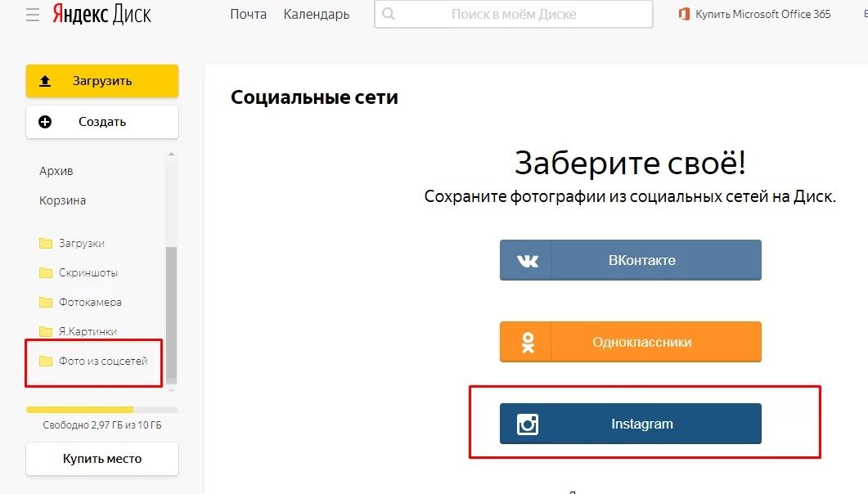Click the Фото из соцсетей folder icon
The height and width of the screenshot is (494, 868).
coord(46,362)
